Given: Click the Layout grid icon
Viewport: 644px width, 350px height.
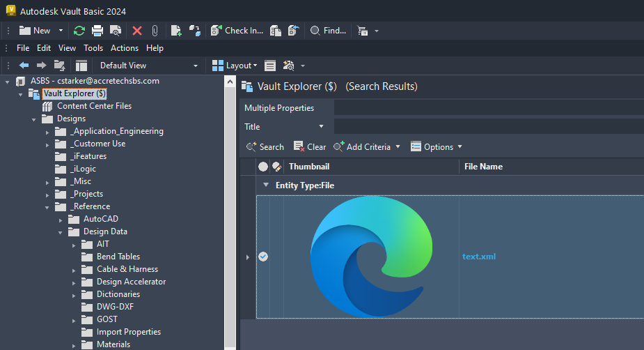Looking at the screenshot, I should (x=218, y=66).
